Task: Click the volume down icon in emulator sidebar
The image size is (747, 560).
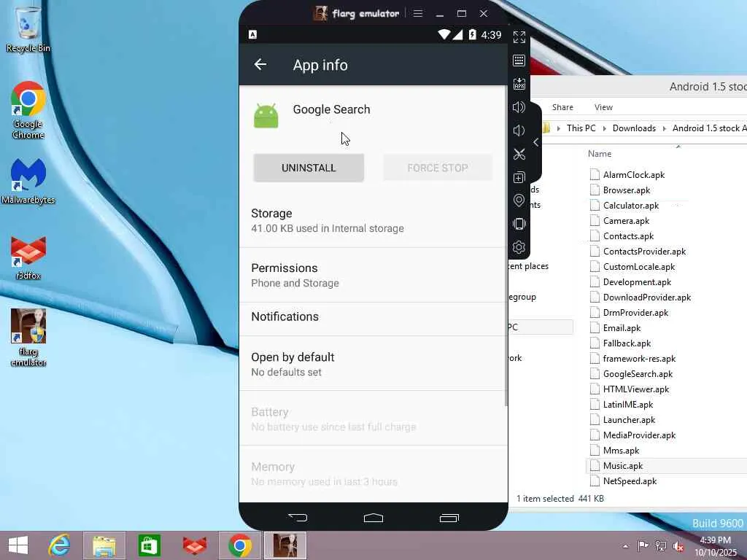Action: coord(519,131)
